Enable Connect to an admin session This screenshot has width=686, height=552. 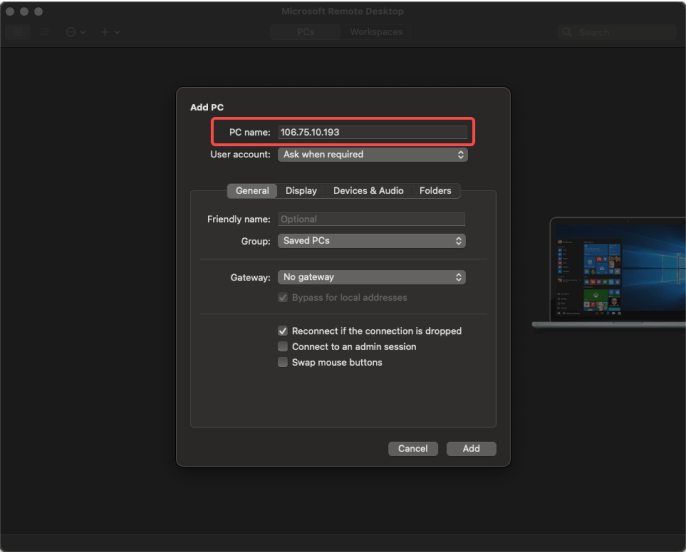pos(283,346)
